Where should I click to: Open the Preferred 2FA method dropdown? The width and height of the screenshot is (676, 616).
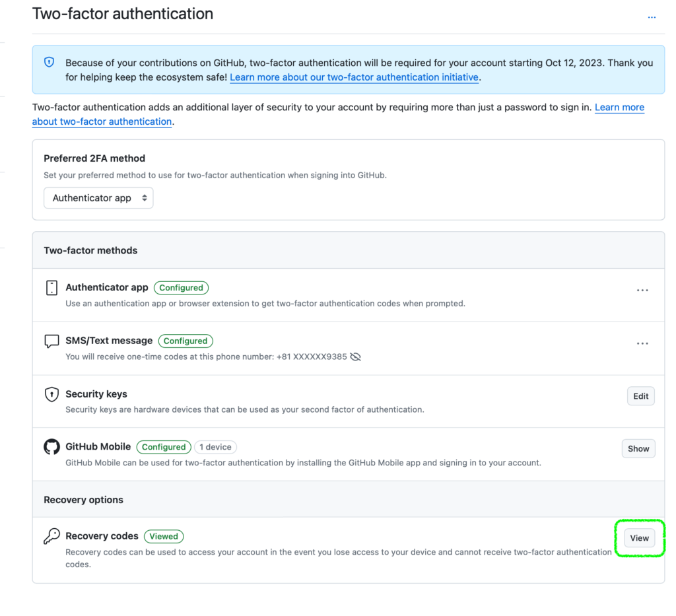[x=98, y=198]
